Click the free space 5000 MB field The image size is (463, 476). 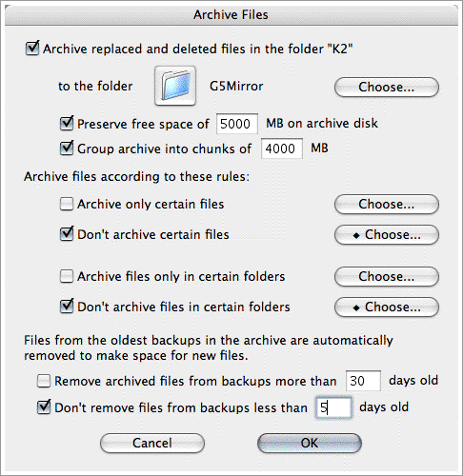237,124
